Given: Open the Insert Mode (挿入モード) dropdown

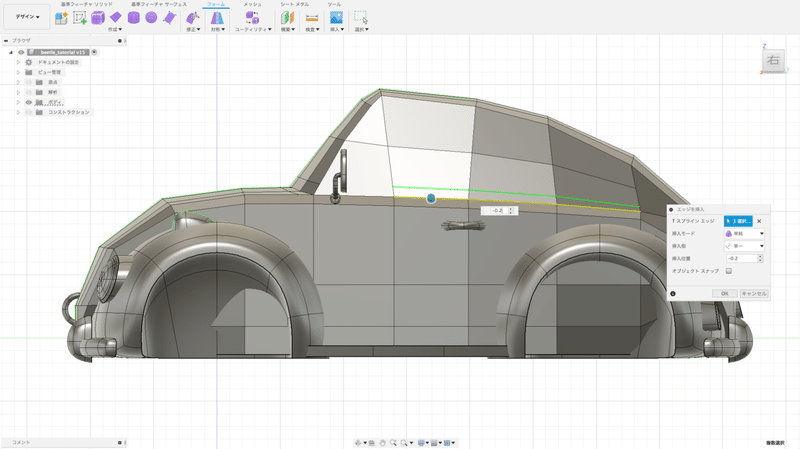Looking at the screenshot, I should (743, 233).
